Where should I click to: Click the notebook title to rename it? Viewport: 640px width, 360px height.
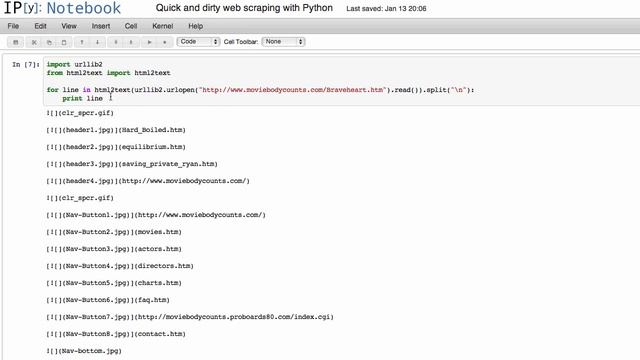pyautogui.click(x=244, y=8)
